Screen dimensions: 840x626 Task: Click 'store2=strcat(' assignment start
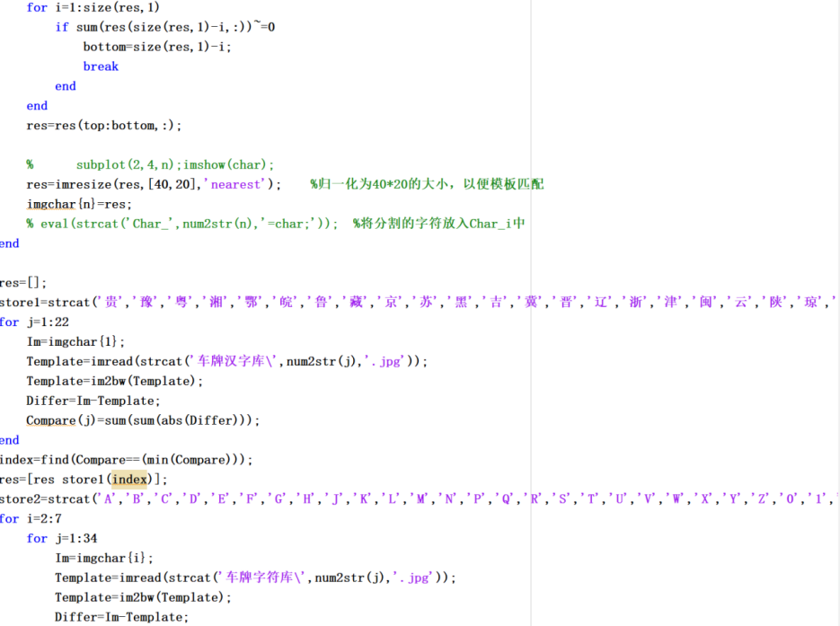pos(49,499)
